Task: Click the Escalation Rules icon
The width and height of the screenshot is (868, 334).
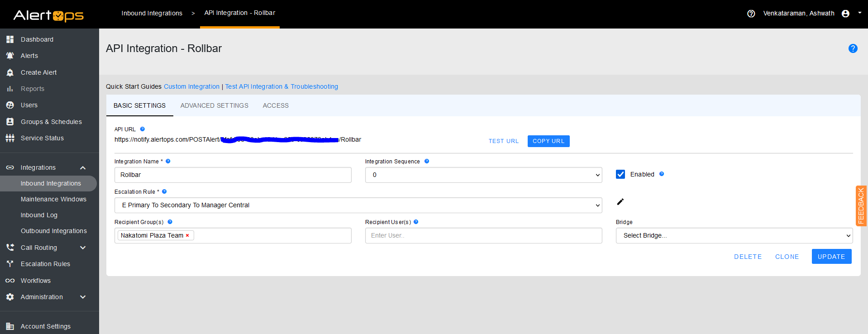Action: pyautogui.click(x=10, y=264)
